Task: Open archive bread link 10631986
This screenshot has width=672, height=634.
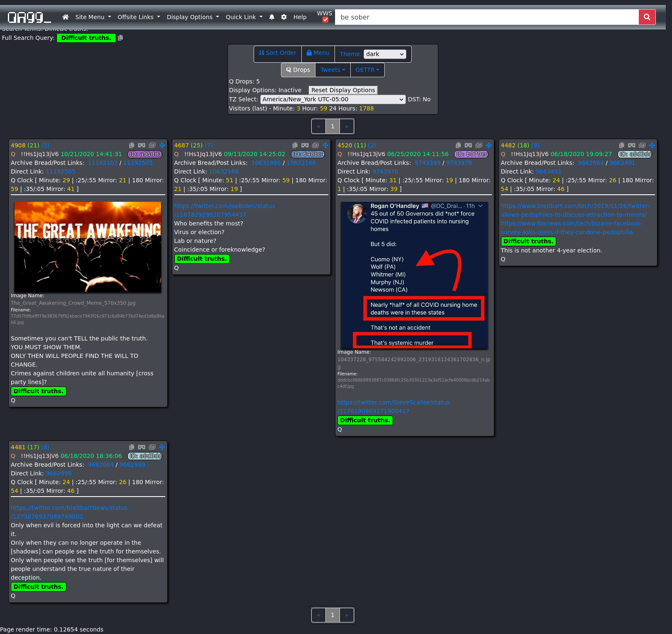Action: pyautogui.click(x=266, y=163)
